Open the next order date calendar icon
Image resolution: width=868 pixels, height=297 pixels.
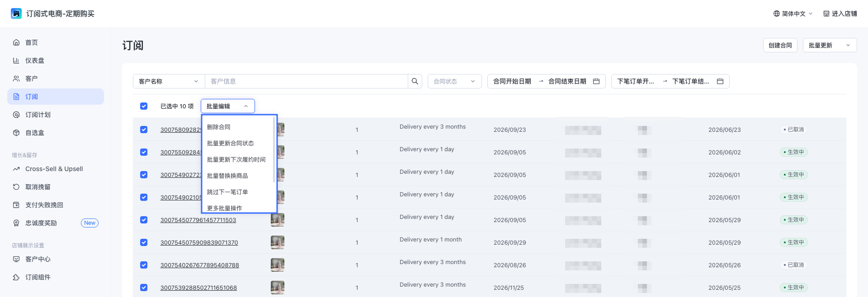click(x=720, y=81)
